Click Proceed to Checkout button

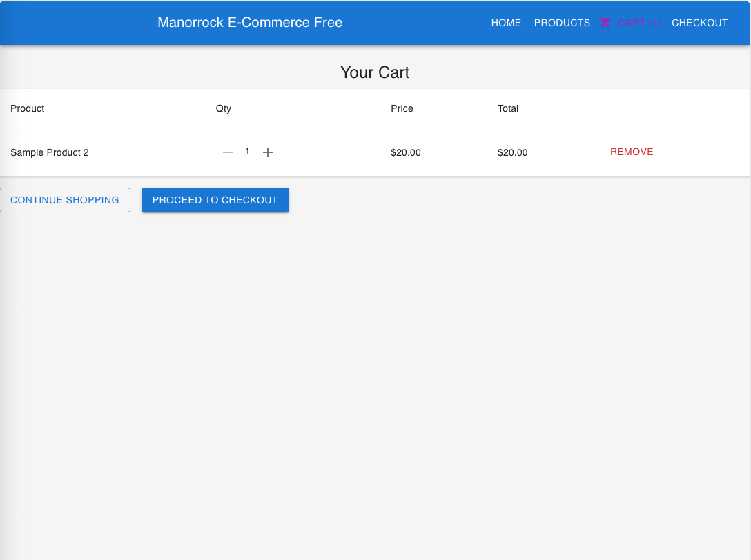pos(215,200)
